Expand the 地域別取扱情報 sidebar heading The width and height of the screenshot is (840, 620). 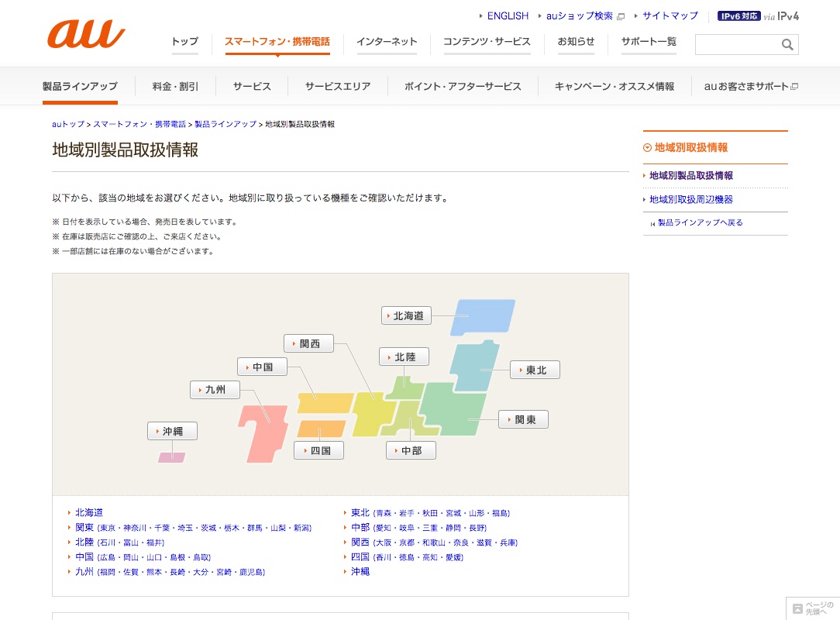690,147
